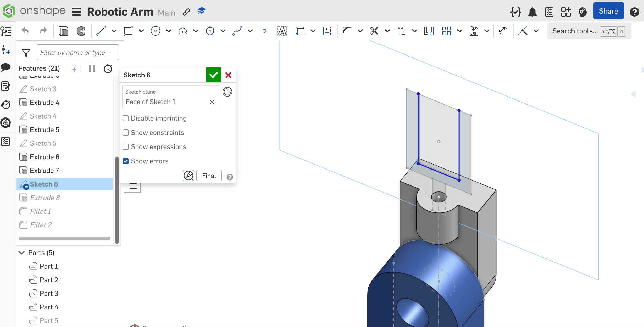Open the Dimension tool
The height and width of the screenshot is (327, 644).
click(x=327, y=31)
